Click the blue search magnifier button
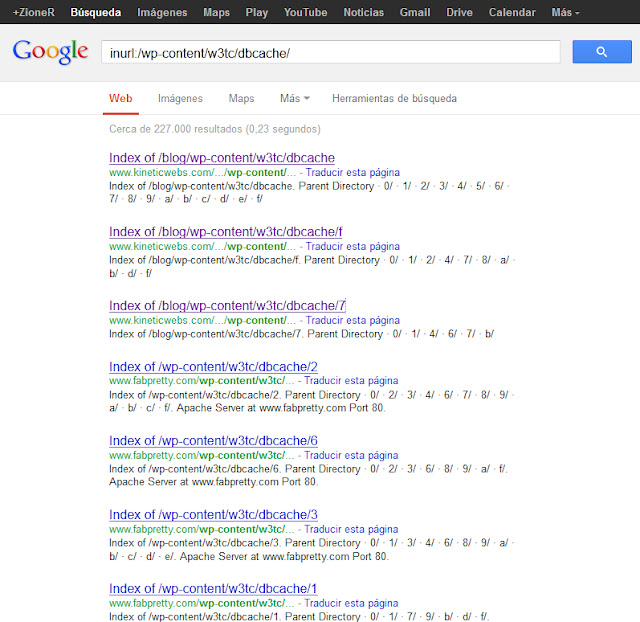The image size is (640, 622). click(602, 51)
